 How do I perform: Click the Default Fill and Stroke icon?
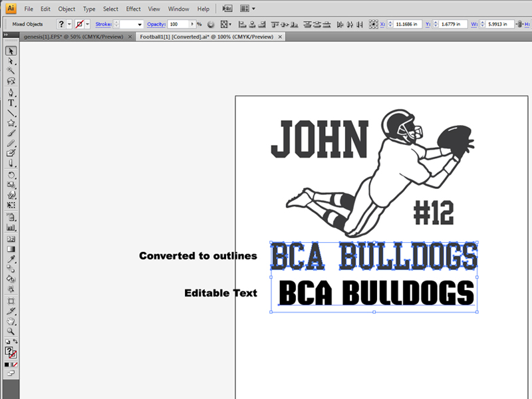pos(7,342)
